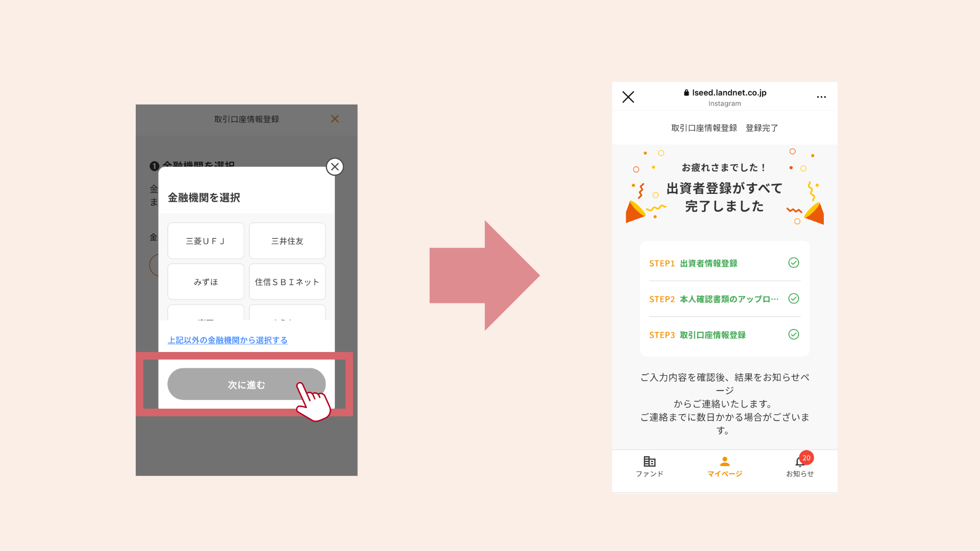Select みずほ bank option

(206, 282)
